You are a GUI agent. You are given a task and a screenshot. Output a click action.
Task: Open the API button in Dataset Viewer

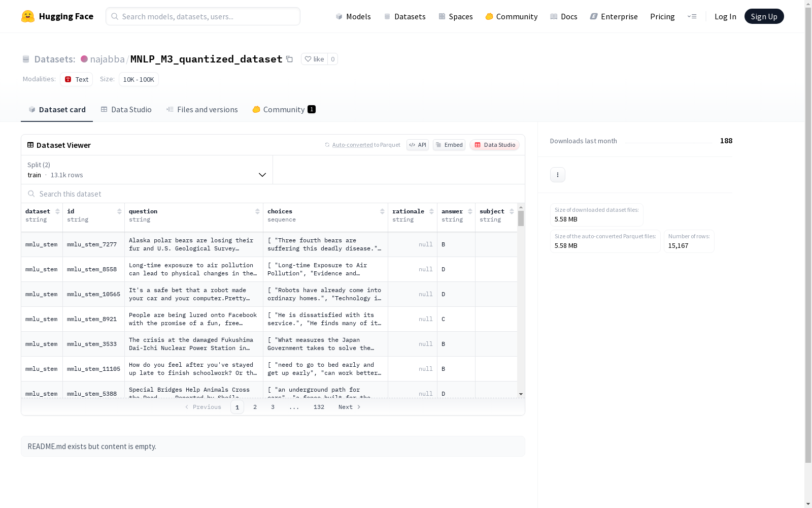(x=418, y=145)
